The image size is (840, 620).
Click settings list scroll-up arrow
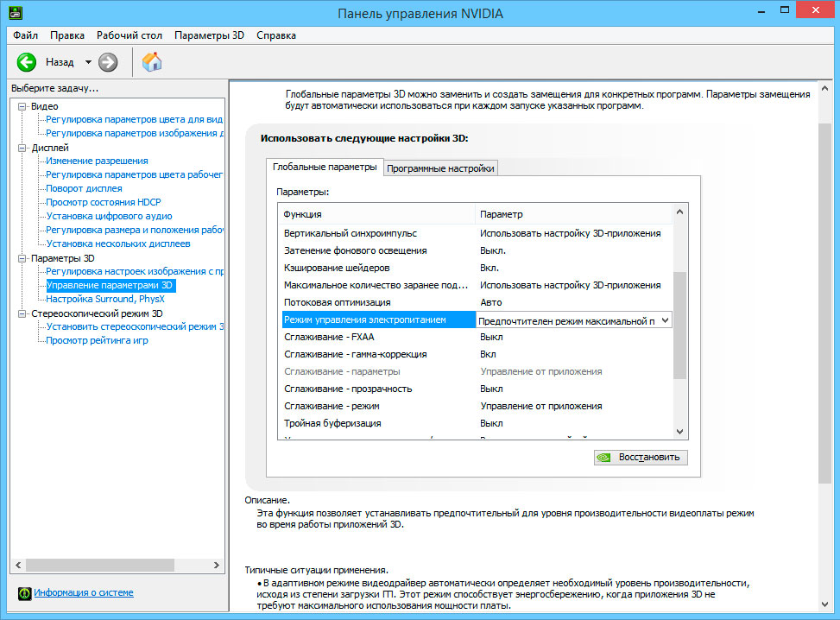(679, 212)
